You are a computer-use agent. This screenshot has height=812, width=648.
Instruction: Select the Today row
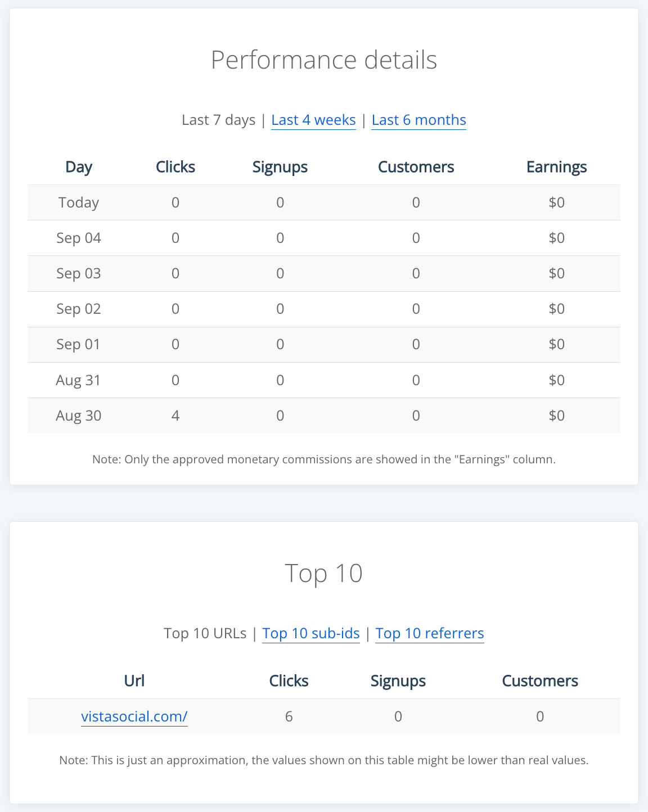tap(324, 202)
